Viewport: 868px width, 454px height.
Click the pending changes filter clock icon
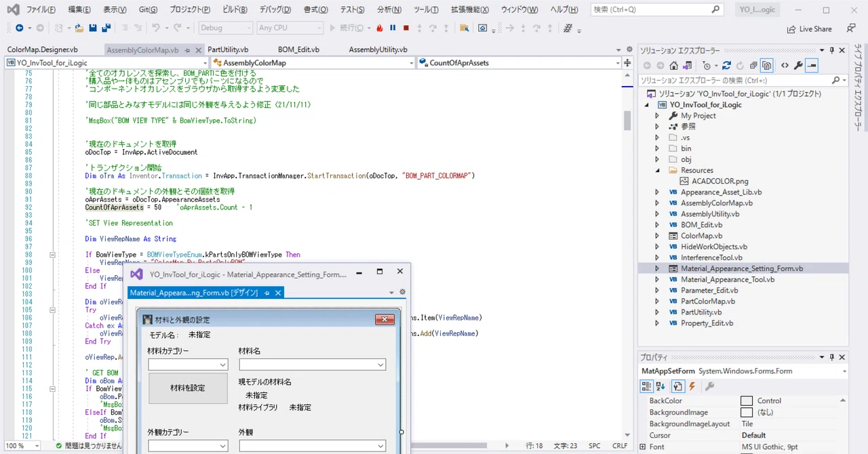coord(708,66)
